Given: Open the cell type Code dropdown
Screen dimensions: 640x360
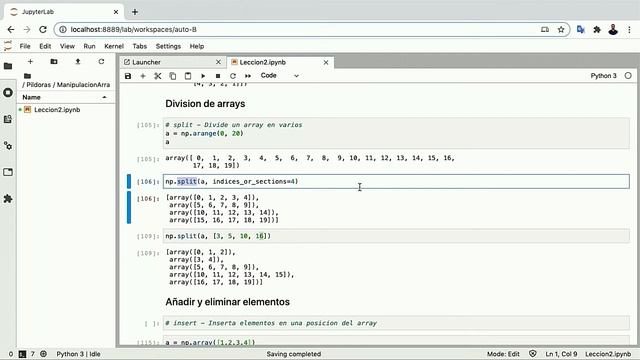Looking at the screenshot, I should point(280,76).
